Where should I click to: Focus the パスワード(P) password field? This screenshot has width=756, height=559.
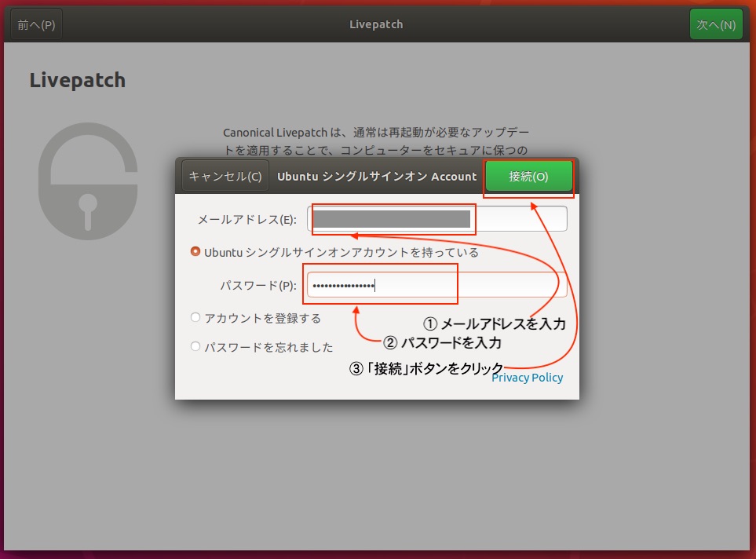(436, 285)
